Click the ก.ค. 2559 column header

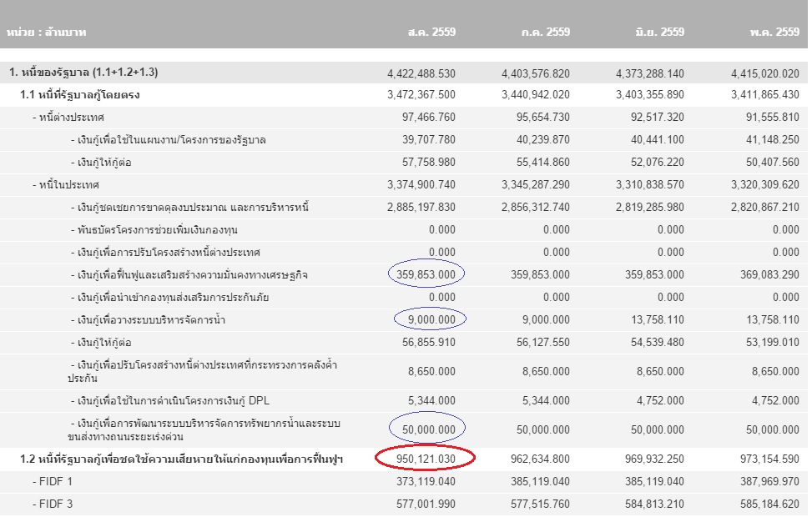pyautogui.click(x=545, y=32)
